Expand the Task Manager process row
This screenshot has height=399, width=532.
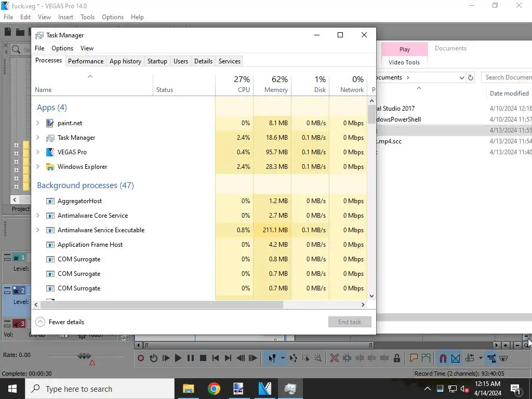pos(37,137)
